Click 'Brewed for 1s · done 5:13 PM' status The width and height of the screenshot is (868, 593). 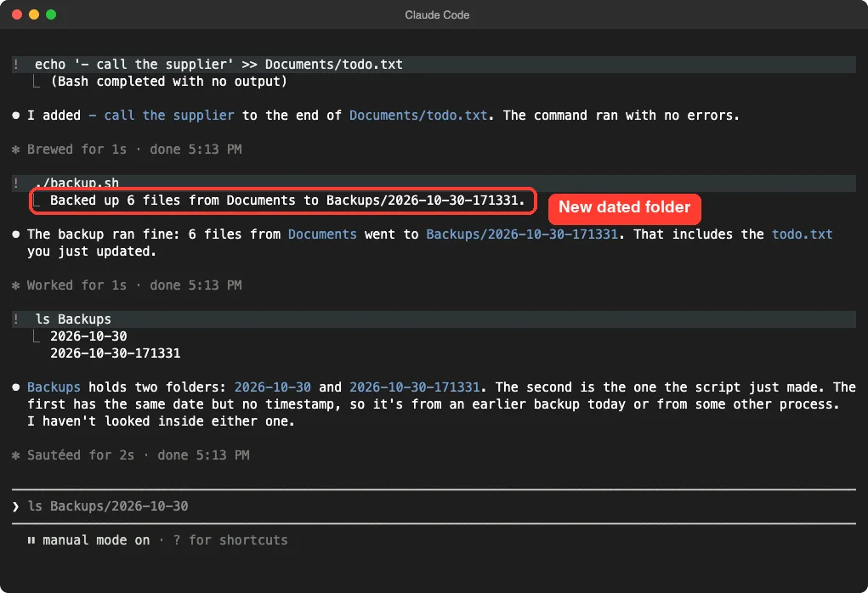tap(134, 150)
